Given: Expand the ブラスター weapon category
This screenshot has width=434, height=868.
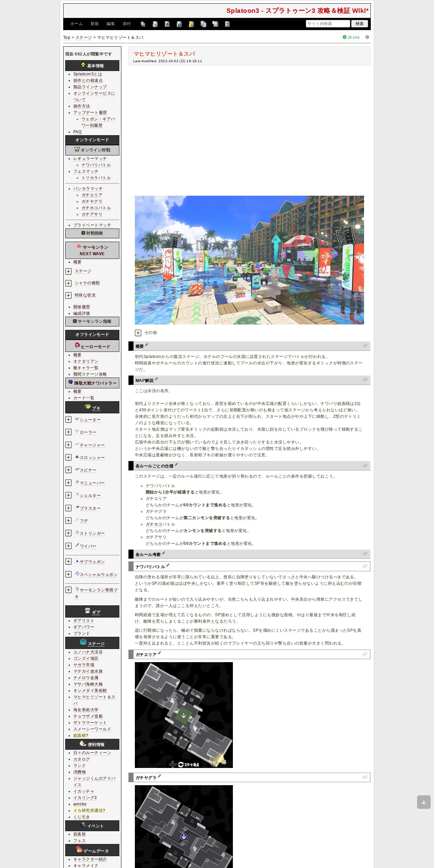Looking at the screenshot, I should click(68, 508).
